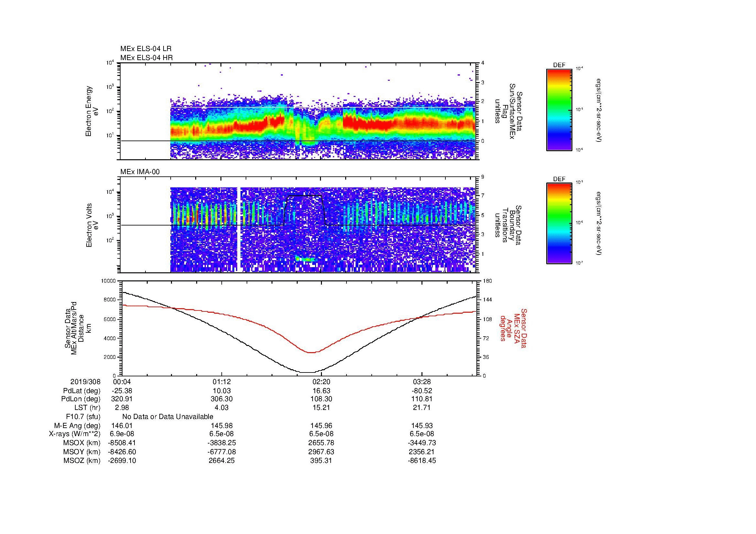
Task: Click the MSOZ value '-8618.45'
Action: [422, 461]
